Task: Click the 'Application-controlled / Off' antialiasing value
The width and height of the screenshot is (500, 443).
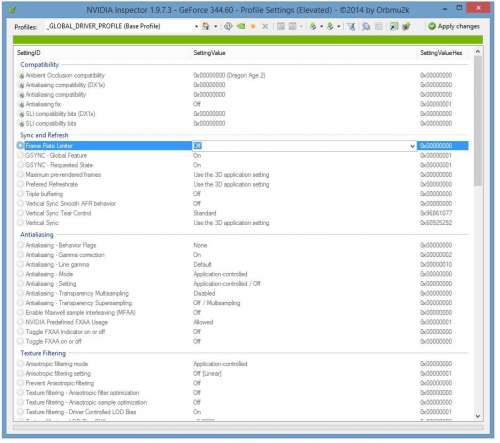Action: 227,284
